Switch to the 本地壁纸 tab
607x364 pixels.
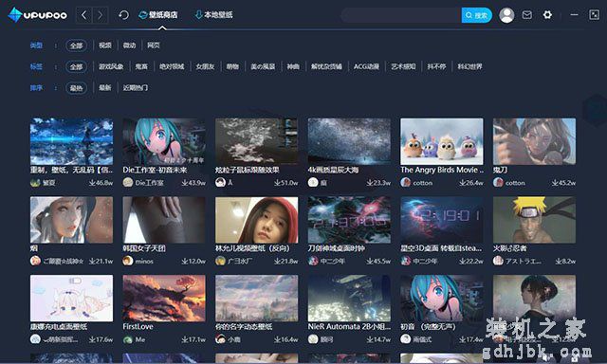pos(213,15)
